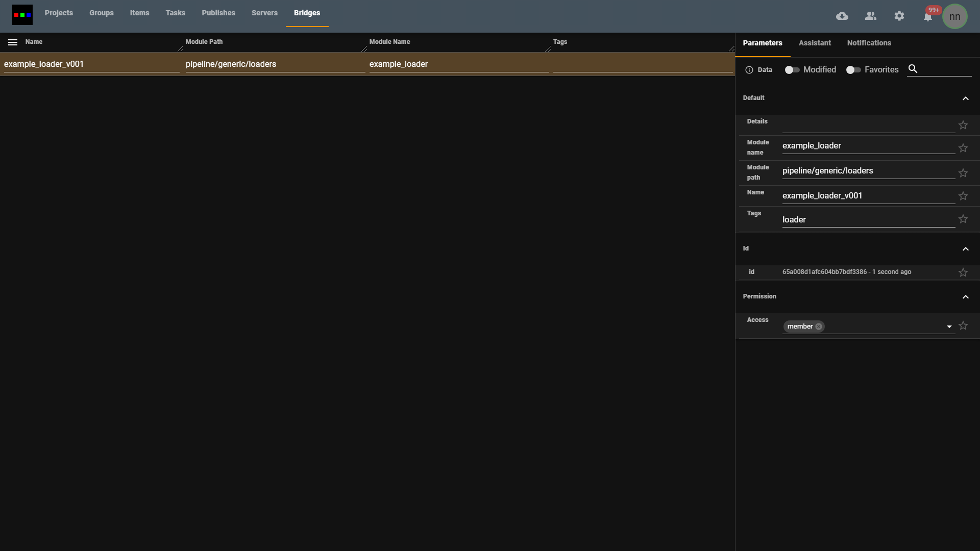Switch to the Assistant tab
This screenshot has width=980, height=551.
point(815,43)
